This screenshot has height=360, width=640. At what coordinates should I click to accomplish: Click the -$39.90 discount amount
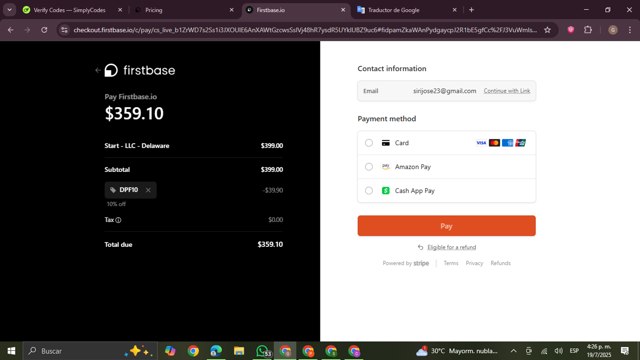click(x=273, y=190)
